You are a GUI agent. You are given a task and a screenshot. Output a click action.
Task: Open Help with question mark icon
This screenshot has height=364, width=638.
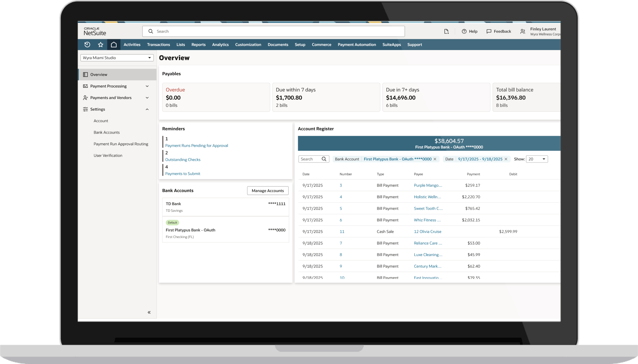click(464, 31)
